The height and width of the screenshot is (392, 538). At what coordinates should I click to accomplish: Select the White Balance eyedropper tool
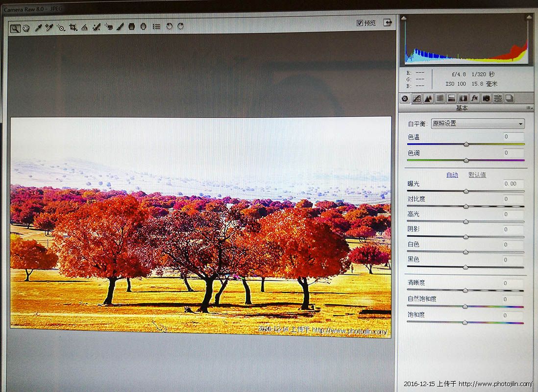[x=38, y=27]
